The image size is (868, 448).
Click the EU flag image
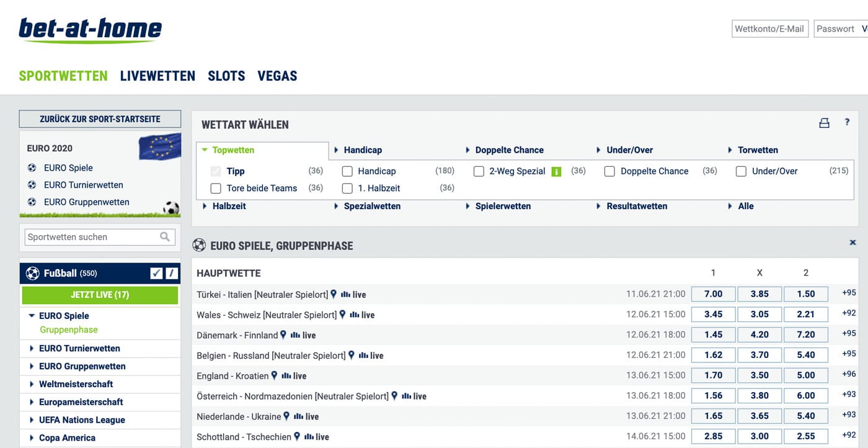pos(160,146)
